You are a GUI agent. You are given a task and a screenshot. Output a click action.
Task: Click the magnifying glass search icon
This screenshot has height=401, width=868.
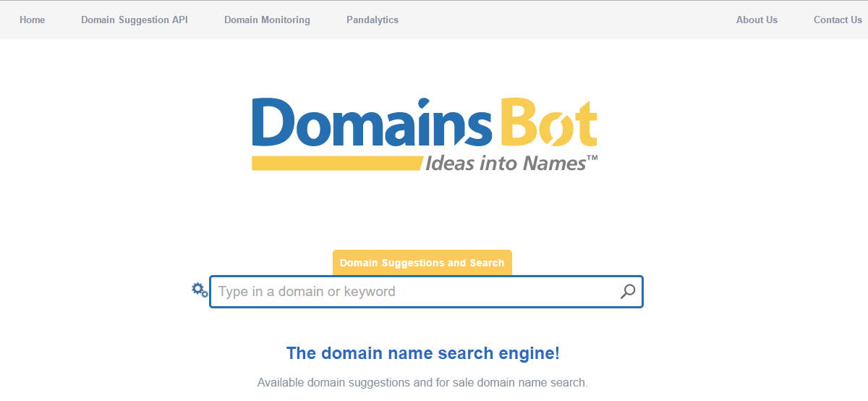[628, 292]
